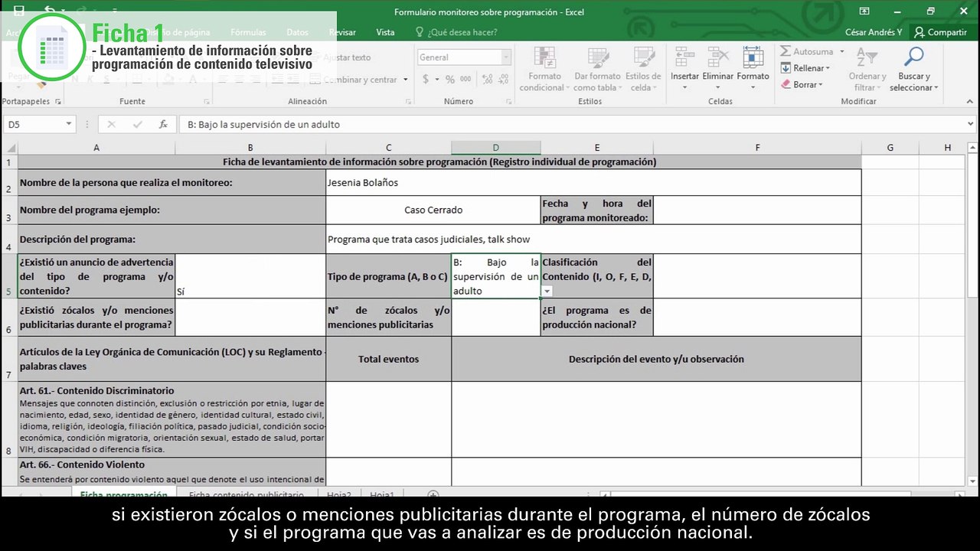Click Descripción del evento y/u observación cell
The height and width of the screenshot is (551, 980).
pos(656,359)
